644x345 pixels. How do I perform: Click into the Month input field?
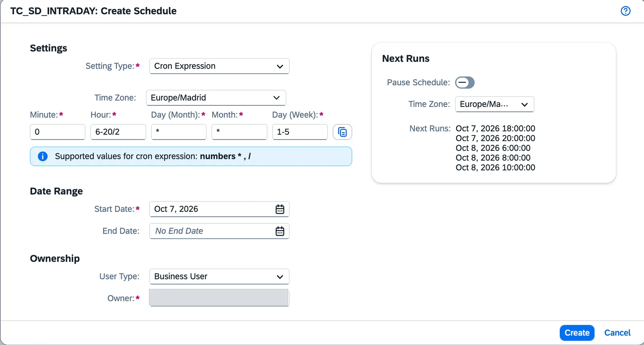click(x=239, y=132)
